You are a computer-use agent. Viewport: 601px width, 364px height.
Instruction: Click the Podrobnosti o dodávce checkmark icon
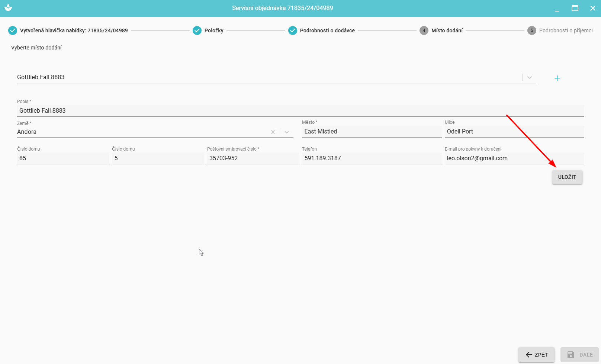293,30
